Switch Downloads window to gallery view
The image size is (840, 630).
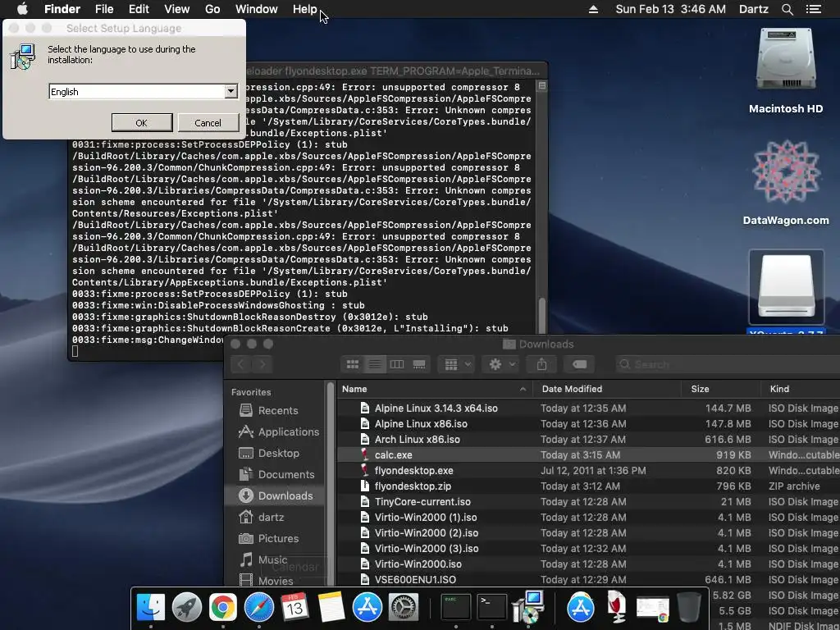pyautogui.click(x=419, y=364)
